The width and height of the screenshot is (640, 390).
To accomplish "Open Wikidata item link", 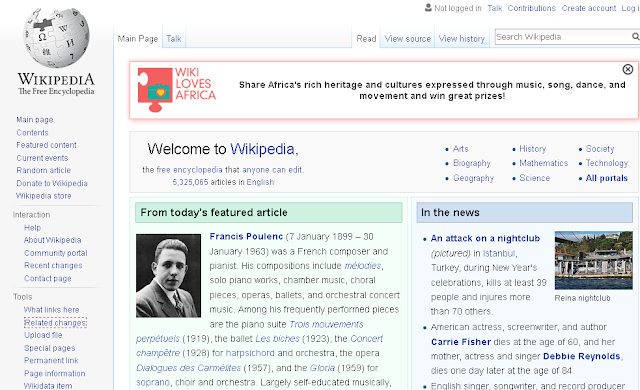I will point(48,386).
